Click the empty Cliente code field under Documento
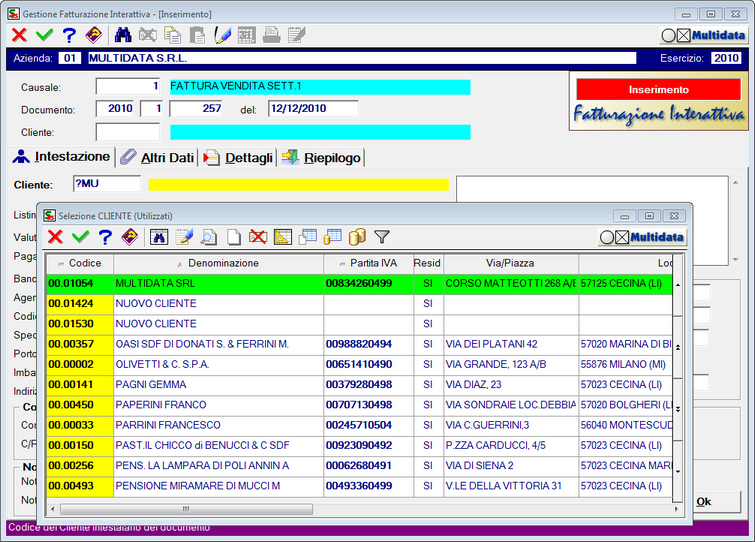Image resolution: width=755 pixels, height=542 pixels. (128, 132)
